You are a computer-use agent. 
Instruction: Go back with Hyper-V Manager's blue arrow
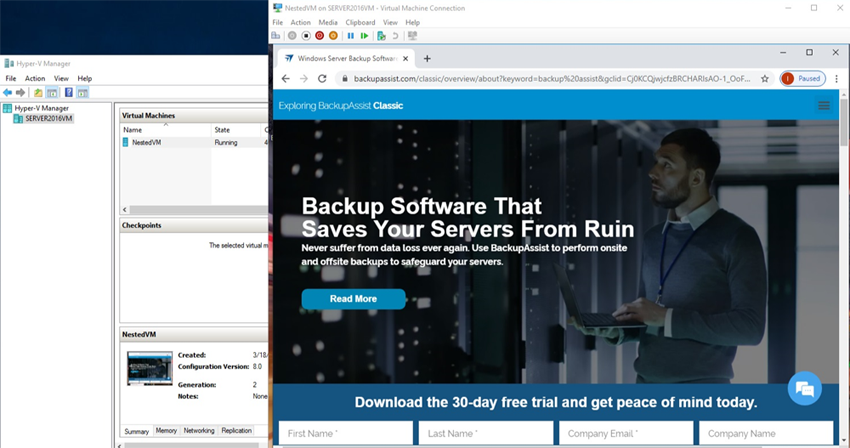8,93
